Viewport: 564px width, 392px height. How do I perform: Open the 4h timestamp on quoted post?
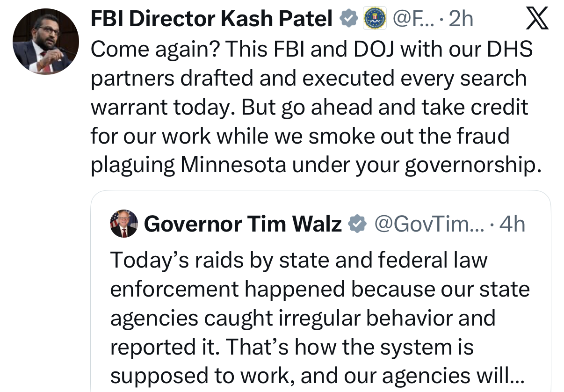pos(512,225)
